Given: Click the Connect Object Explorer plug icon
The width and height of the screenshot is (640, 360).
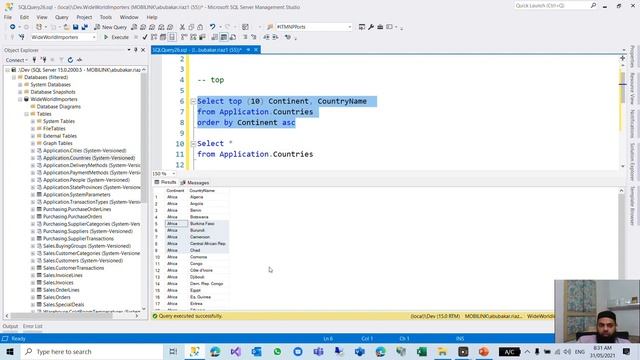Looking at the screenshot, I should [34, 60].
